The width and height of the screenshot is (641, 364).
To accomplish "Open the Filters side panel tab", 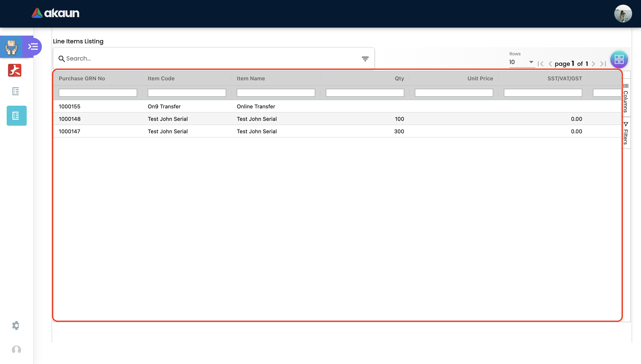I will 625,133.
